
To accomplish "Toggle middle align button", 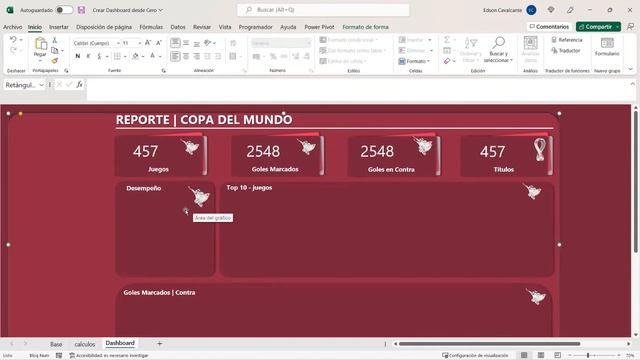I will (x=186, y=43).
